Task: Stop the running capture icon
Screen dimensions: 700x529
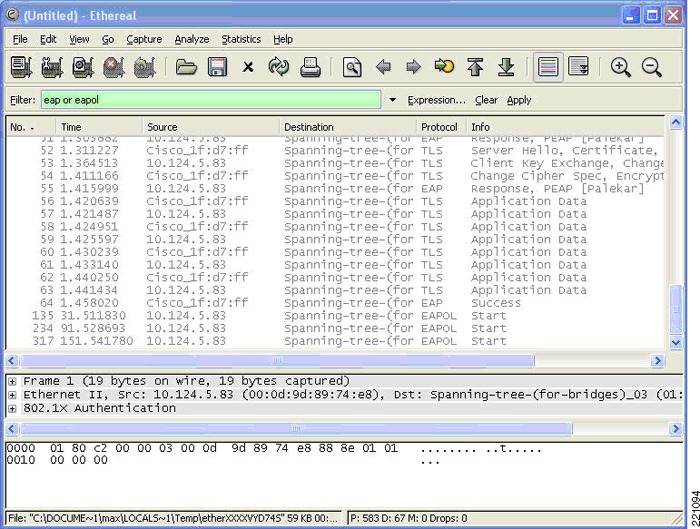Action: (x=114, y=67)
